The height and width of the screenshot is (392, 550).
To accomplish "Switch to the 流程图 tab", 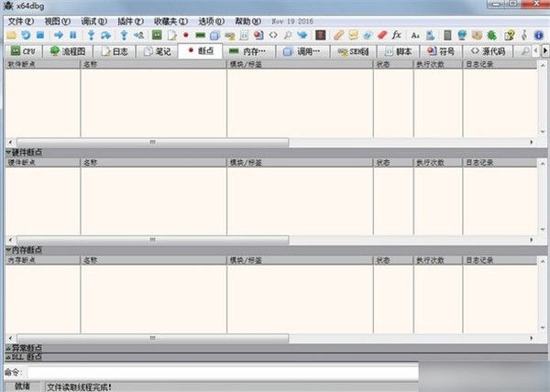I will click(x=68, y=51).
